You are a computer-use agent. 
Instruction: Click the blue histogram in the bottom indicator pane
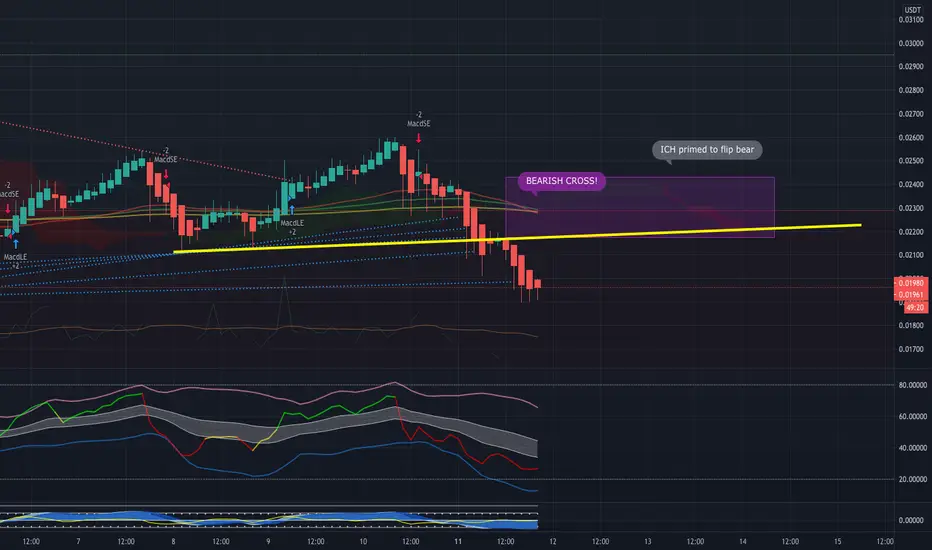pos(269,520)
